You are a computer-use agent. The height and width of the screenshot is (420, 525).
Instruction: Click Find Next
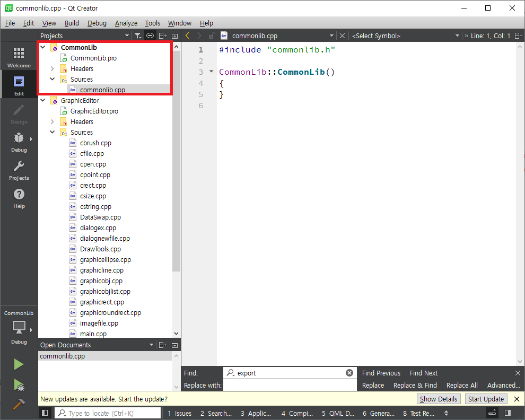pyautogui.click(x=424, y=373)
